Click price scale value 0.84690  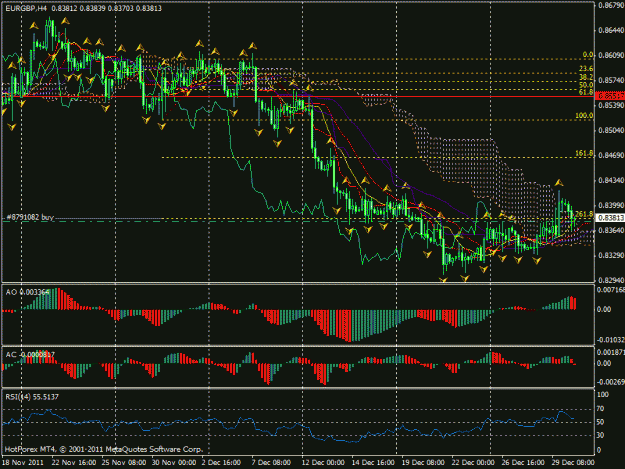pos(611,155)
